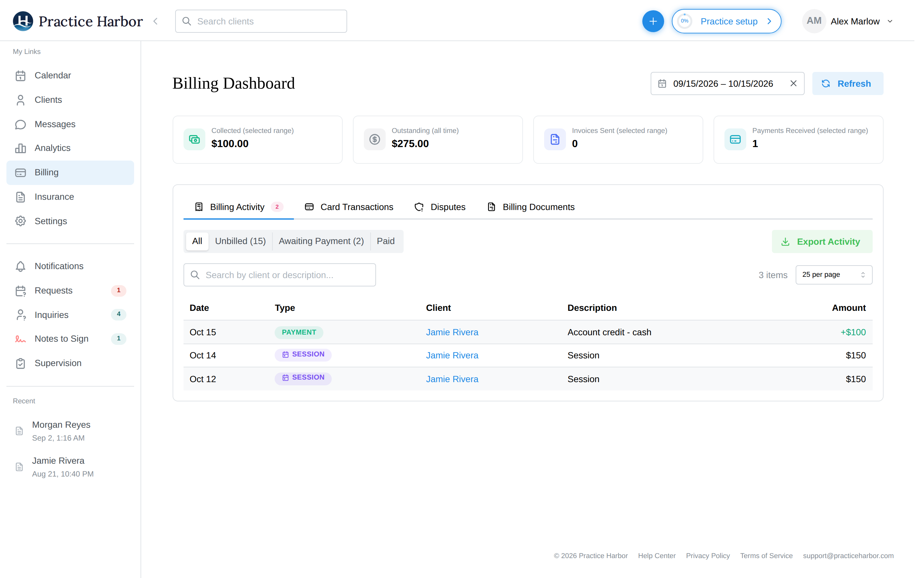Viewport: 924px width, 578px height.
Task: Click the support@practiceharbor.com email link
Action: (848, 556)
